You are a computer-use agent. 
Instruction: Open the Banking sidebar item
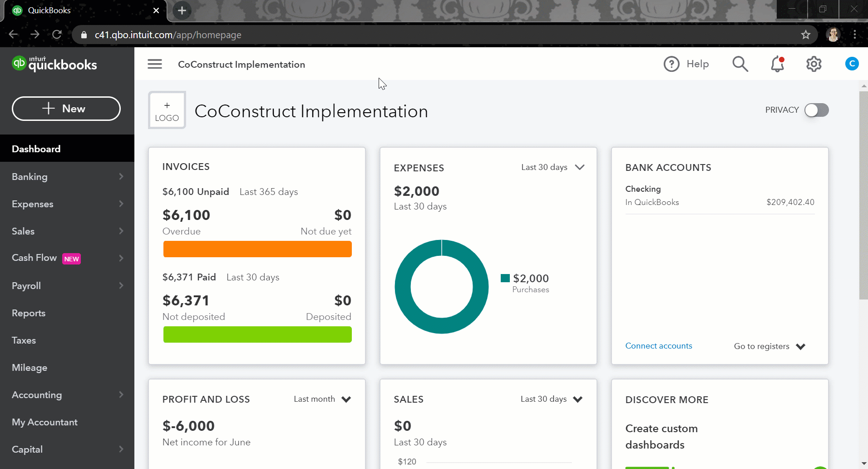[x=67, y=176]
